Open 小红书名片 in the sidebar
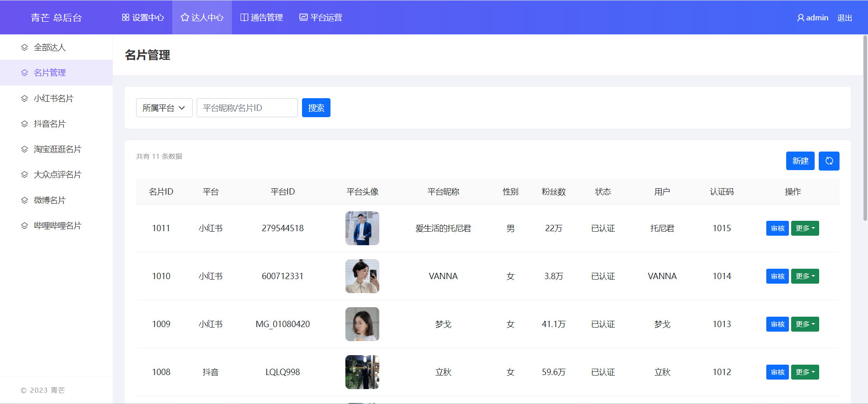This screenshot has width=868, height=404. pos(53,99)
